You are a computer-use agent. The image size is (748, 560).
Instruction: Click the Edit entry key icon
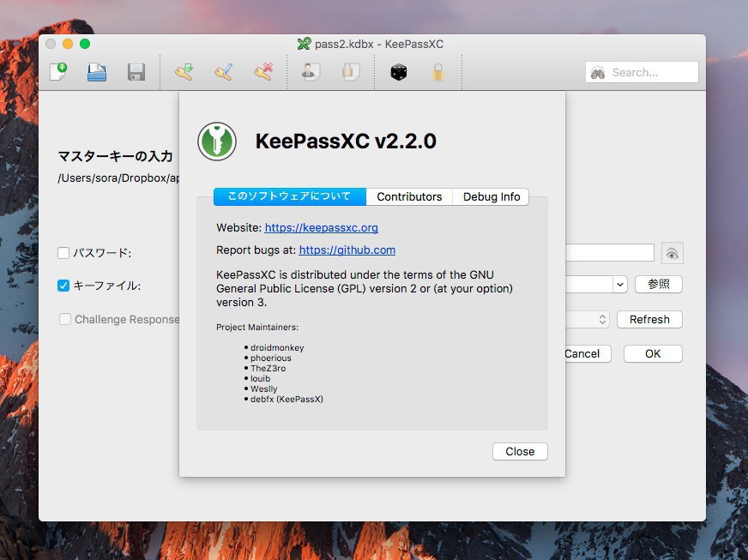coord(223,72)
